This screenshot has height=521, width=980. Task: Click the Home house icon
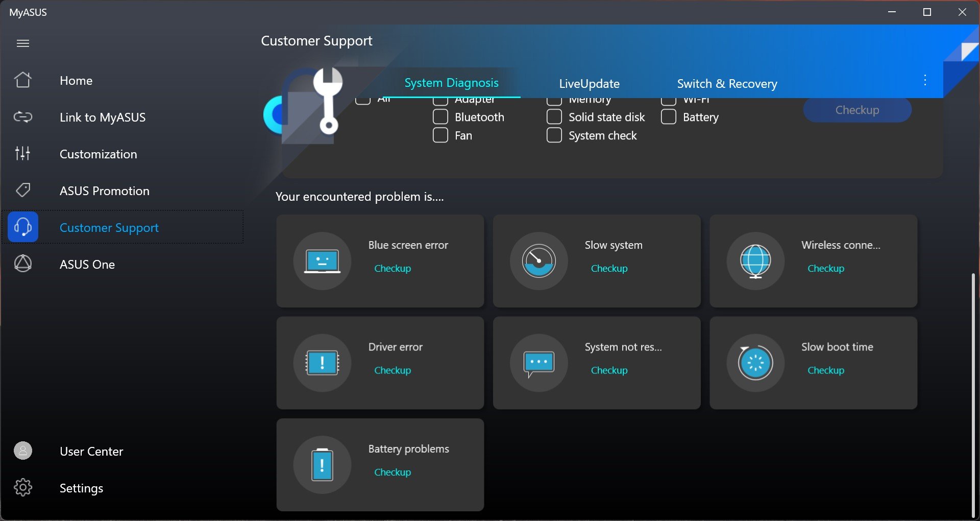click(23, 80)
